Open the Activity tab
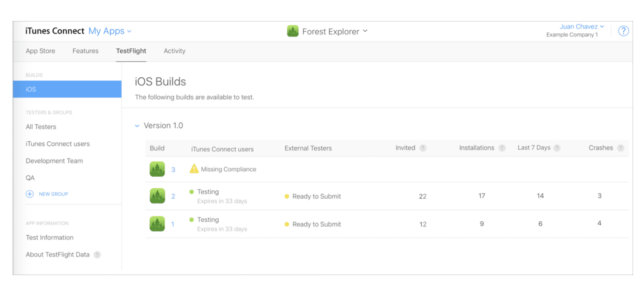The height and width of the screenshot is (301, 644). [x=175, y=51]
